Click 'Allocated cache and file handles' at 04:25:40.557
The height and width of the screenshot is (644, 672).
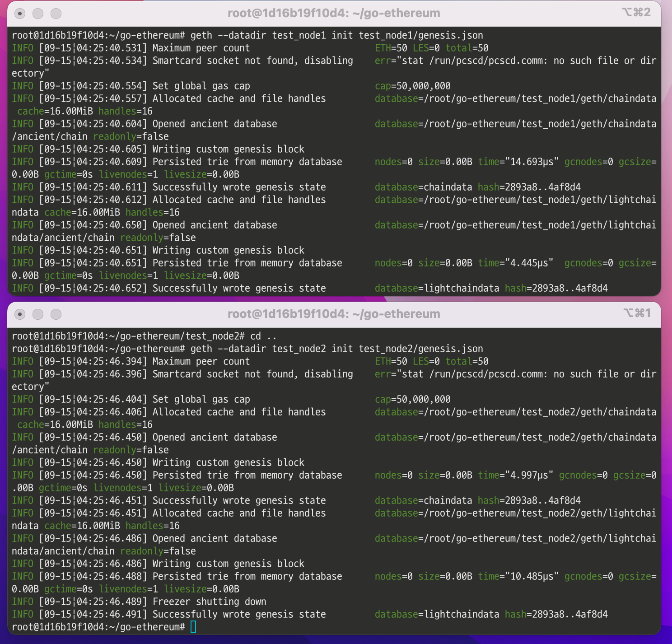coord(239,98)
